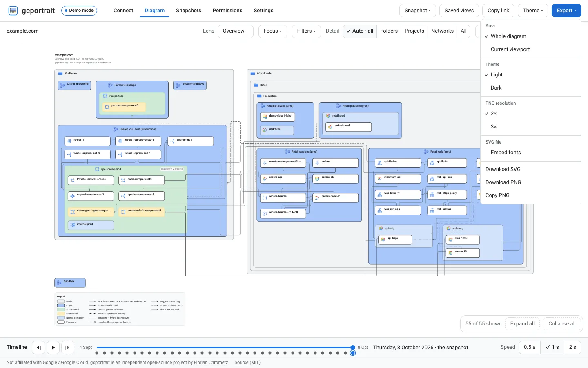The width and height of the screenshot is (588, 368).
Task: Click Download PNG menu entry
Action: [531, 182]
